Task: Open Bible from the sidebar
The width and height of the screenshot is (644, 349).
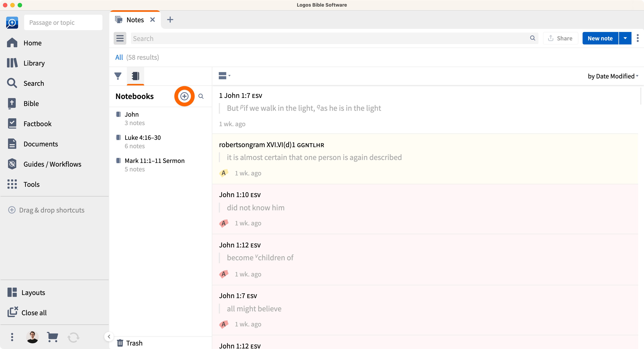Action: click(x=23, y=103)
